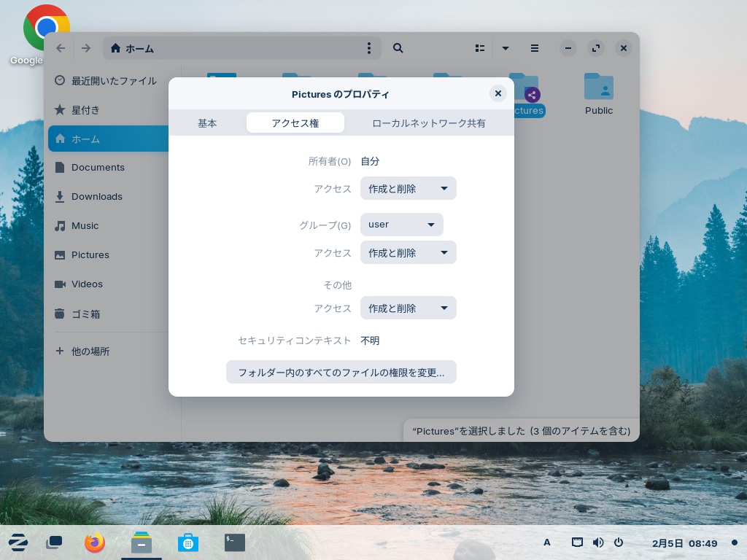Click the search magnifier icon in file manager
This screenshot has width=747, height=560.
[398, 48]
